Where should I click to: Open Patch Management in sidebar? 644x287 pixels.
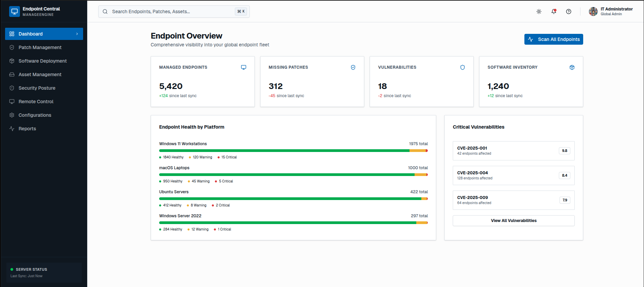pyautogui.click(x=40, y=47)
